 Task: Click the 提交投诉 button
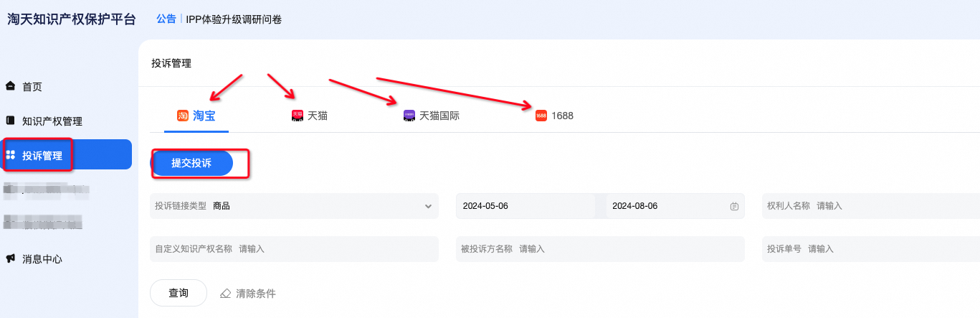coord(191,163)
